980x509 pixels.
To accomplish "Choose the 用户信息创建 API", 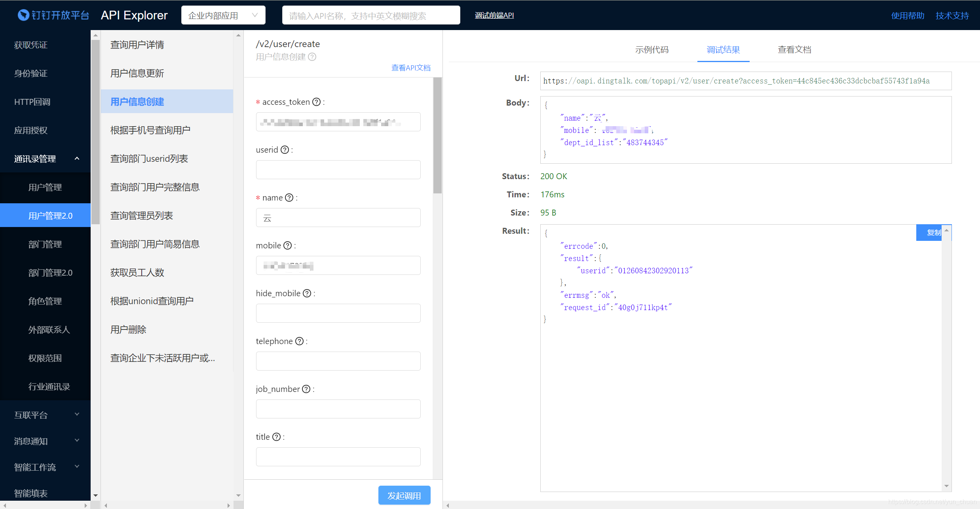I will pos(167,102).
